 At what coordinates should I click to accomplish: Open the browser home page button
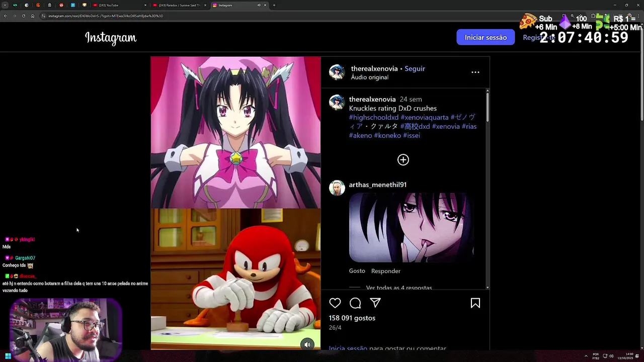pyautogui.click(x=33, y=16)
